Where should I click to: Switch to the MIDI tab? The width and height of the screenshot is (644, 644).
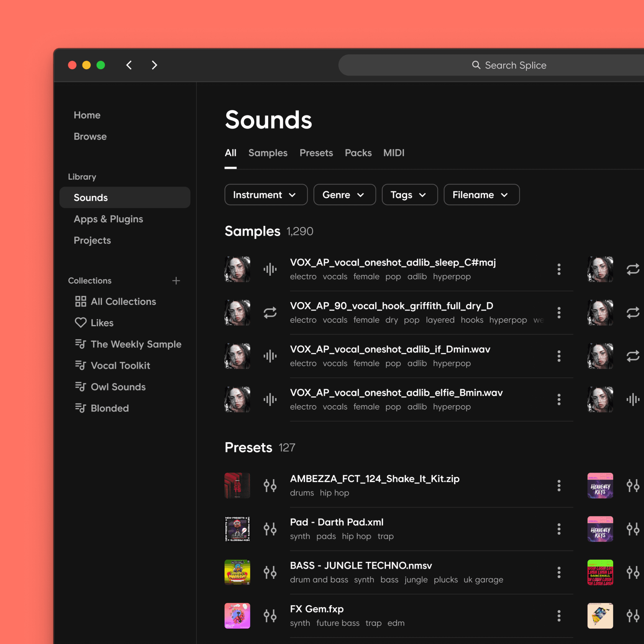click(394, 153)
